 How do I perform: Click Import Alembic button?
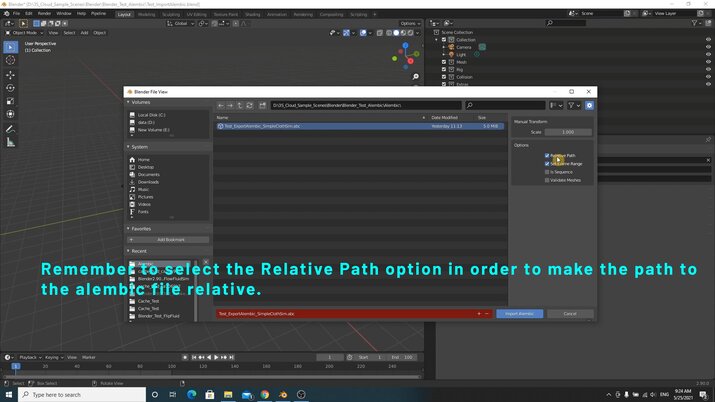pos(519,314)
